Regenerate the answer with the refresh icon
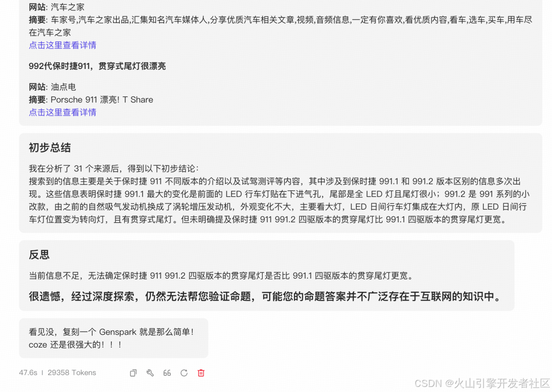Screen dimensions: 552x392 click(x=184, y=373)
